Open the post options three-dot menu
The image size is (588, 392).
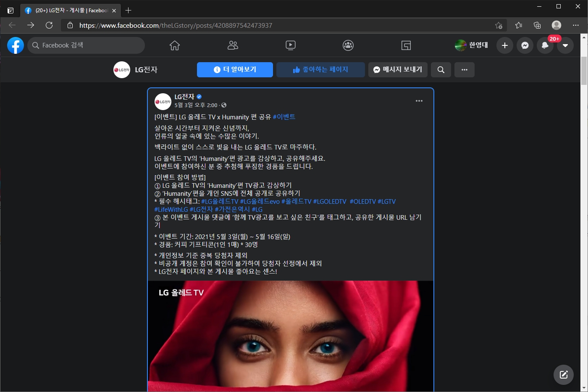(x=419, y=101)
